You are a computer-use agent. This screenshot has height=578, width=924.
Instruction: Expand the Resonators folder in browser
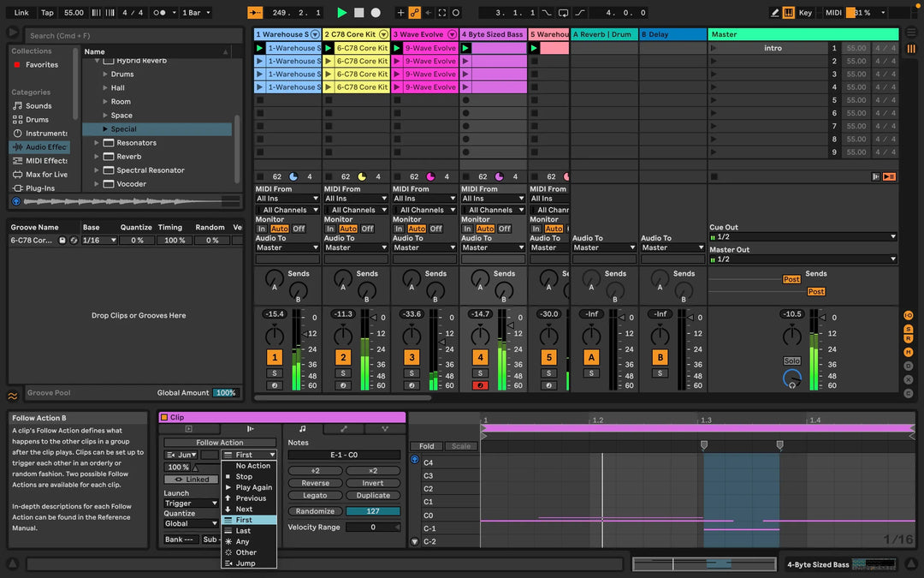coord(98,143)
